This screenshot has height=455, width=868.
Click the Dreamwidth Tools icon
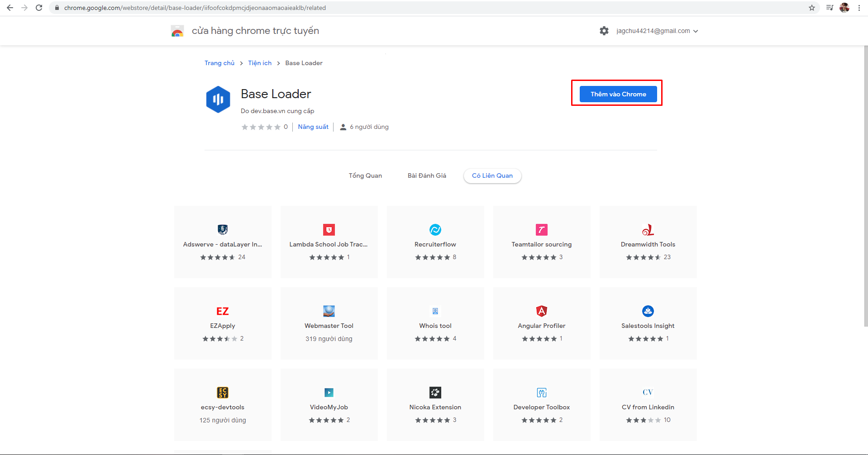pyautogui.click(x=648, y=230)
